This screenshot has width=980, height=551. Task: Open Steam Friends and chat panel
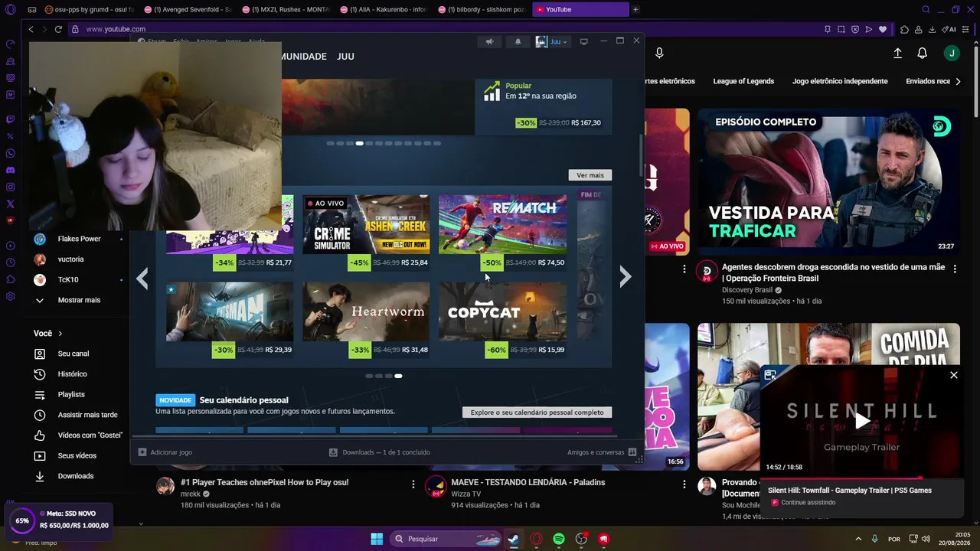click(602, 452)
